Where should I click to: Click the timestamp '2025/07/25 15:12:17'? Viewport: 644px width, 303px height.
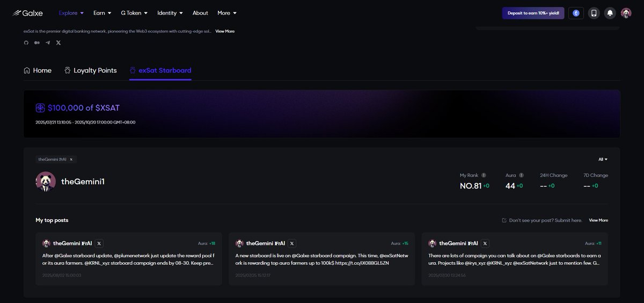(253, 275)
